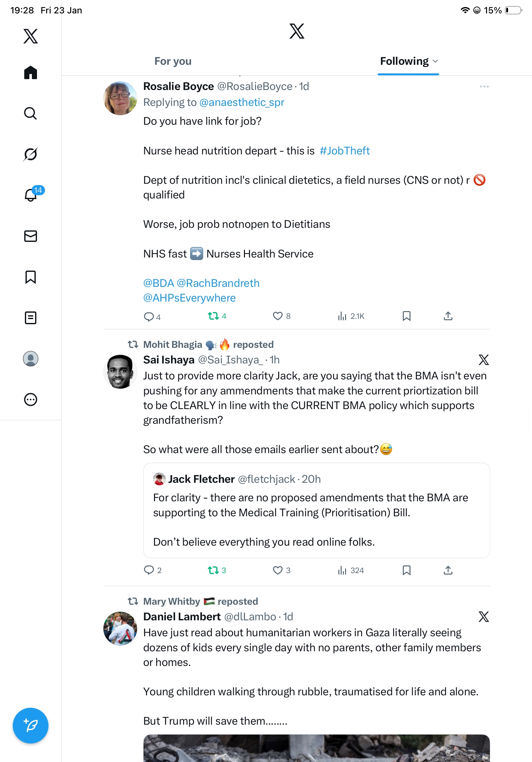The width and height of the screenshot is (532, 762).
Task: Toggle bookmark on Sai Ishaya's post
Action: [406, 570]
